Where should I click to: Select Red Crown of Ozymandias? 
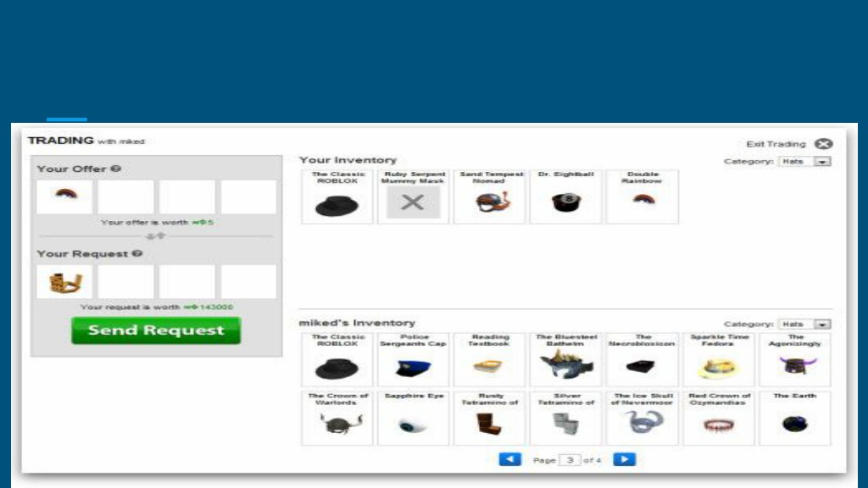(719, 419)
